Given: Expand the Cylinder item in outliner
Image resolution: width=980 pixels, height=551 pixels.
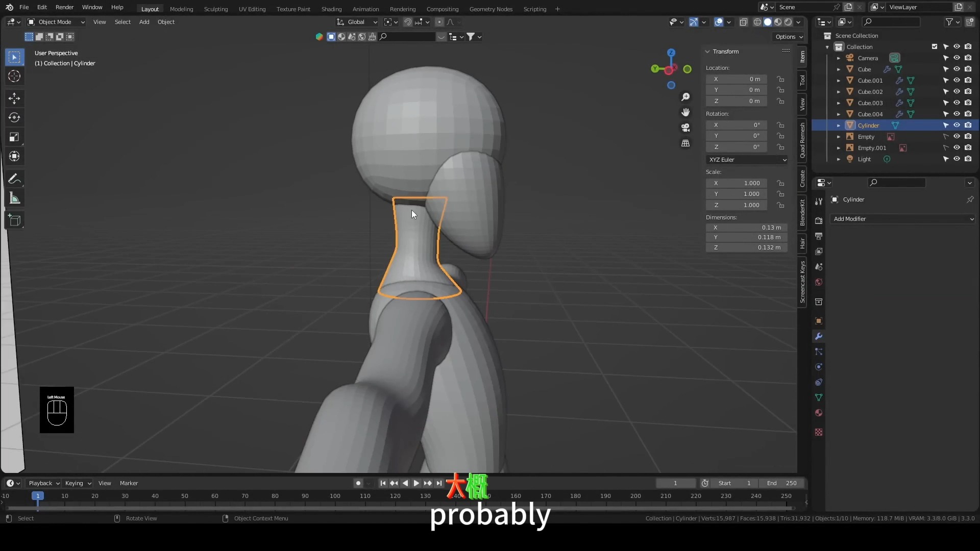Looking at the screenshot, I should coord(838,126).
